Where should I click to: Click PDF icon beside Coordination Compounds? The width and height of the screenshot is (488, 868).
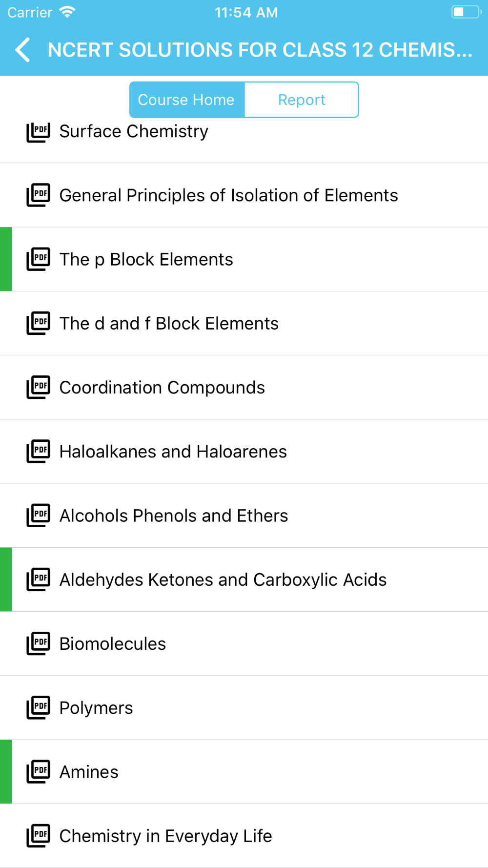[x=38, y=387]
